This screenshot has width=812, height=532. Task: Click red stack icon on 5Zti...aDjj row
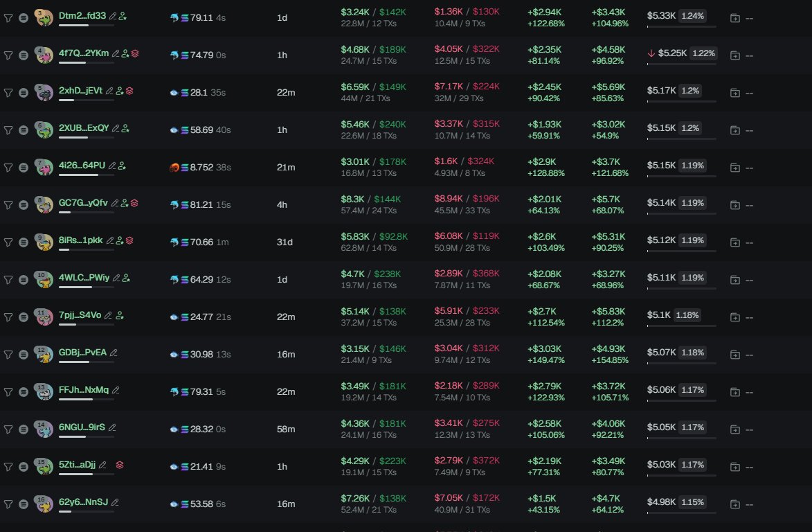[x=120, y=465]
